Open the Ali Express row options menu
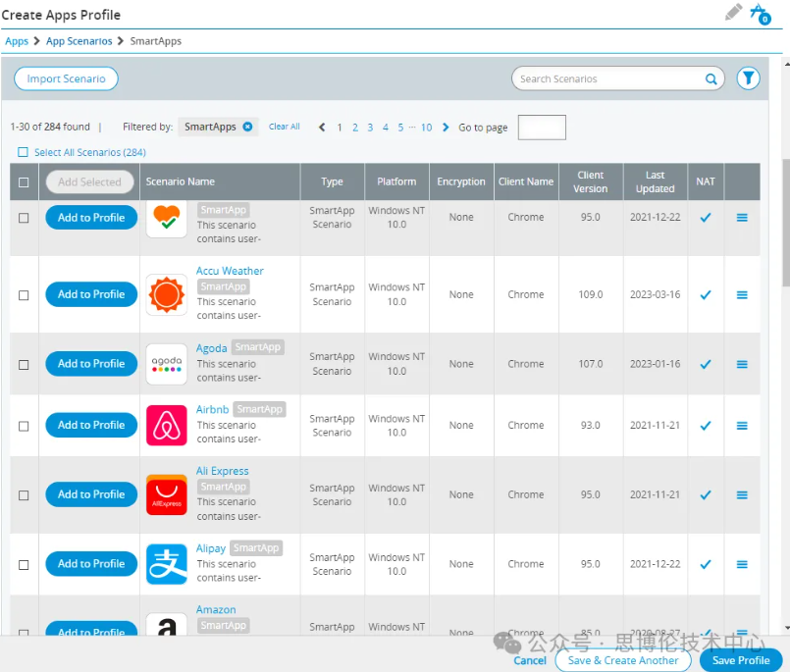The height and width of the screenshot is (672, 790). tap(741, 495)
